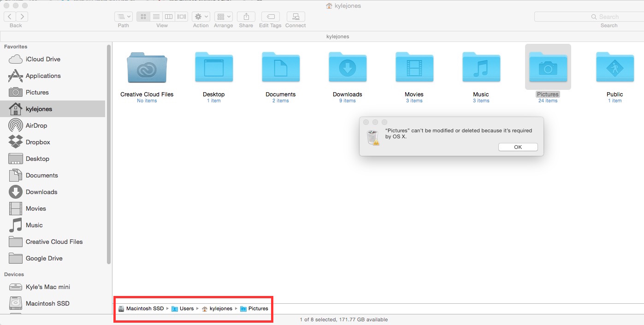Open Pictures in sidebar
644x325 pixels.
[53, 92]
